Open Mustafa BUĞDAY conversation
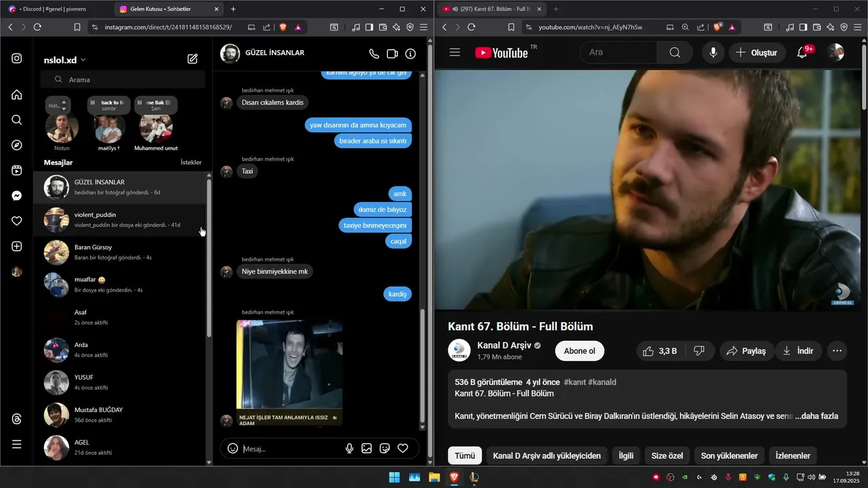 pos(120,415)
